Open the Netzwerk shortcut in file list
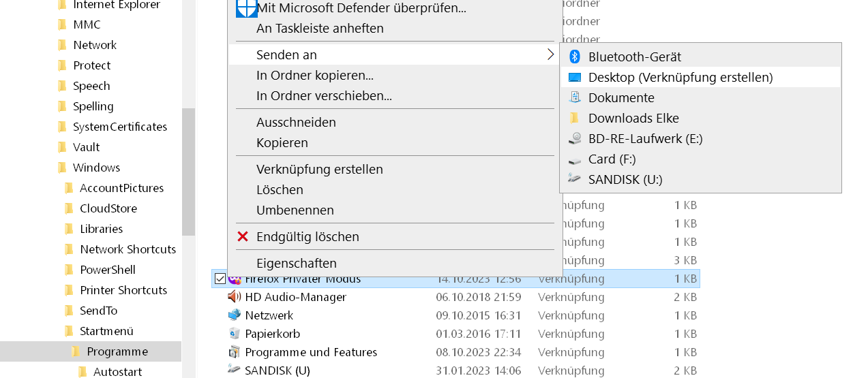Screen dimensions: 868x378 pos(269,315)
